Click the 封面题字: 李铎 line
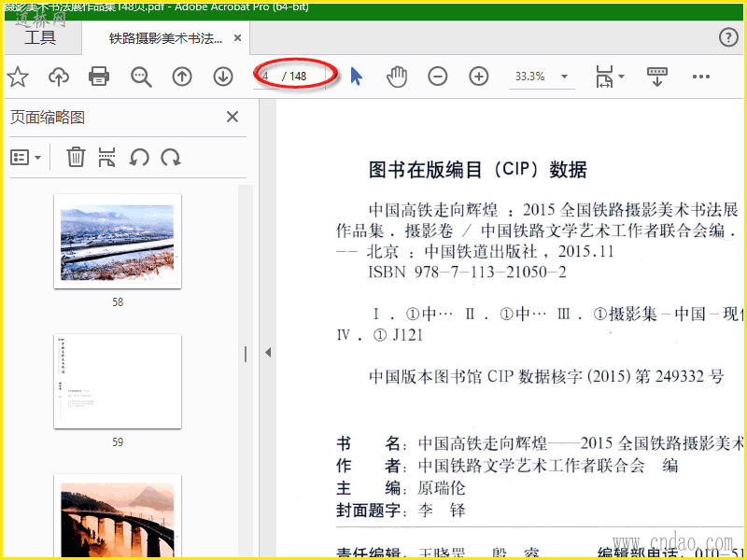Screen dimensions: 747x560 tap(401, 511)
